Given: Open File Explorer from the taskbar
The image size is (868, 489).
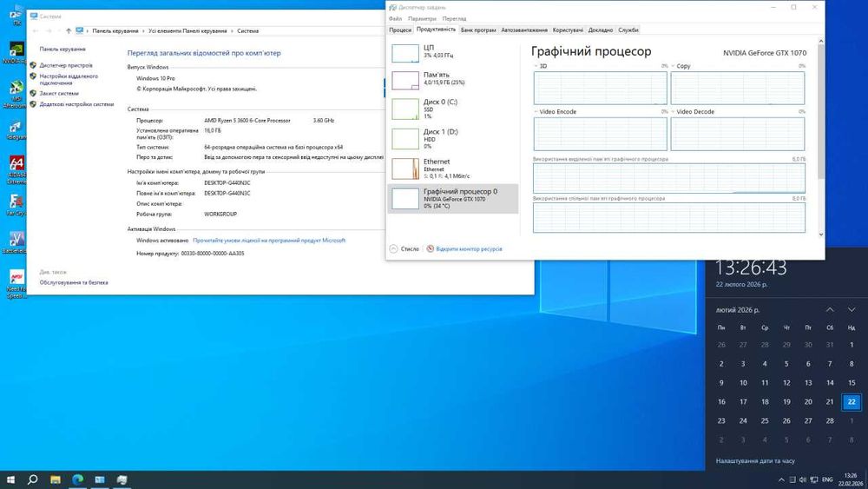Looking at the screenshot, I should point(56,479).
